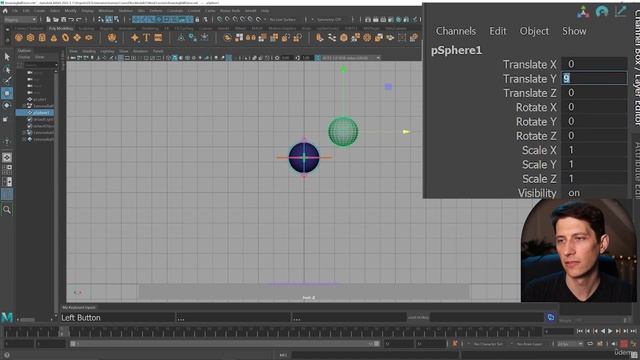Click the Save Scene icon
This screenshot has height=360, width=640.
[x=63, y=19]
